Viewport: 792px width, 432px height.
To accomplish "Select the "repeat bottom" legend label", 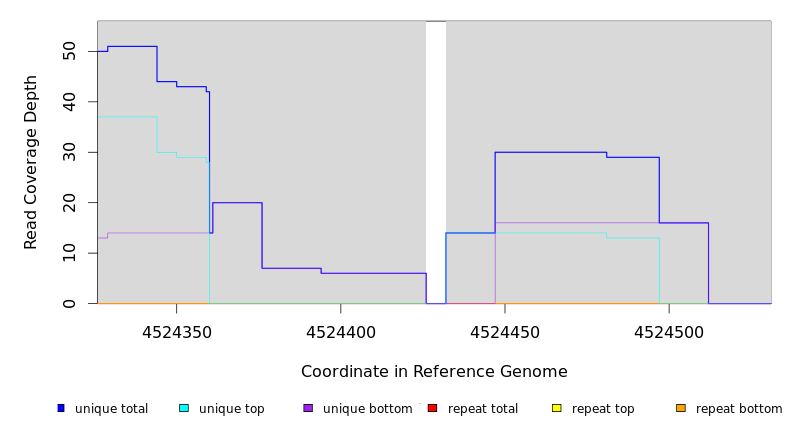I will (739, 409).
